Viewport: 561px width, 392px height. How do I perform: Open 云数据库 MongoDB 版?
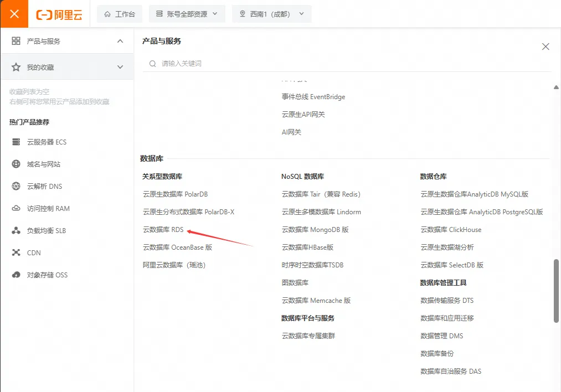click(x=315, y=230)
